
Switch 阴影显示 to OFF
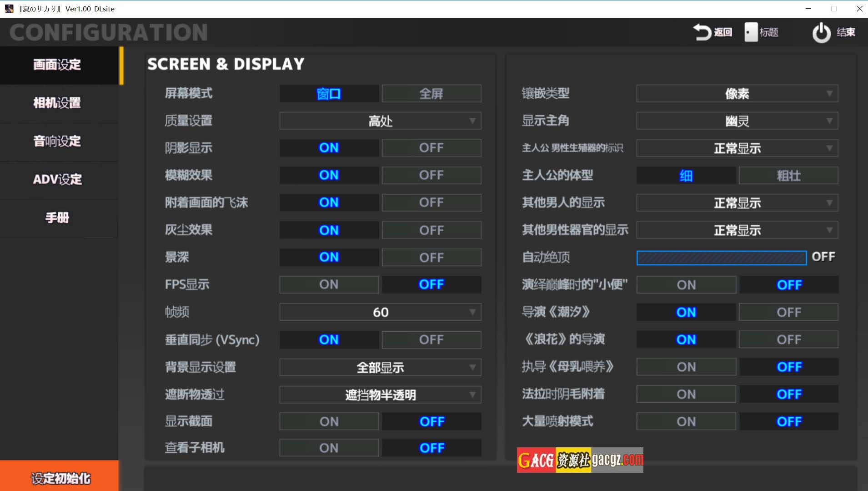[x=431, y=148]
